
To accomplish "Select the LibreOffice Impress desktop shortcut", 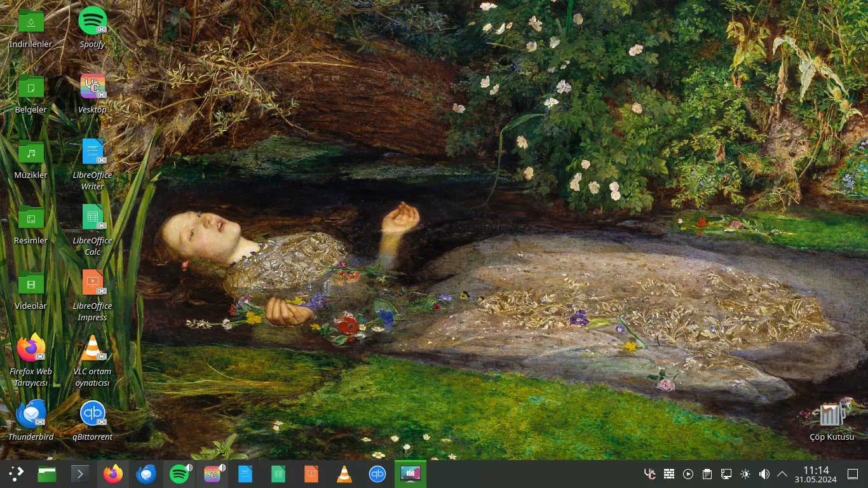I will (93, 295).
